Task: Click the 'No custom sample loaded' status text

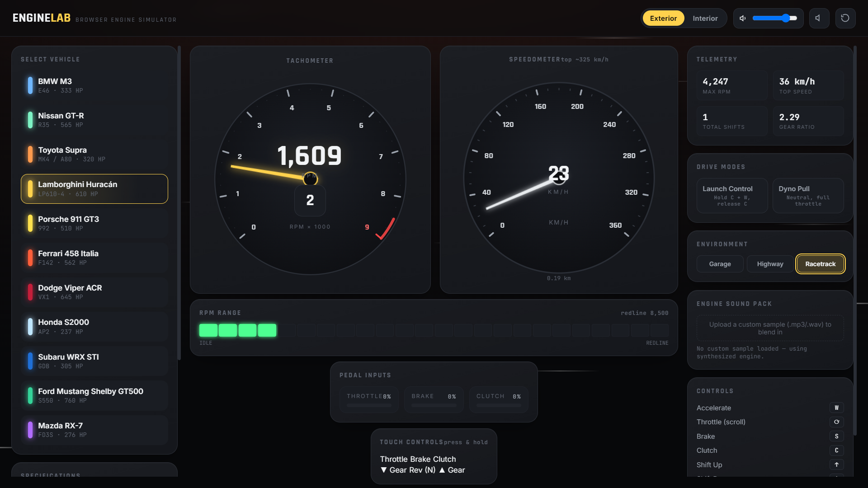Action: tap(751, 352)
